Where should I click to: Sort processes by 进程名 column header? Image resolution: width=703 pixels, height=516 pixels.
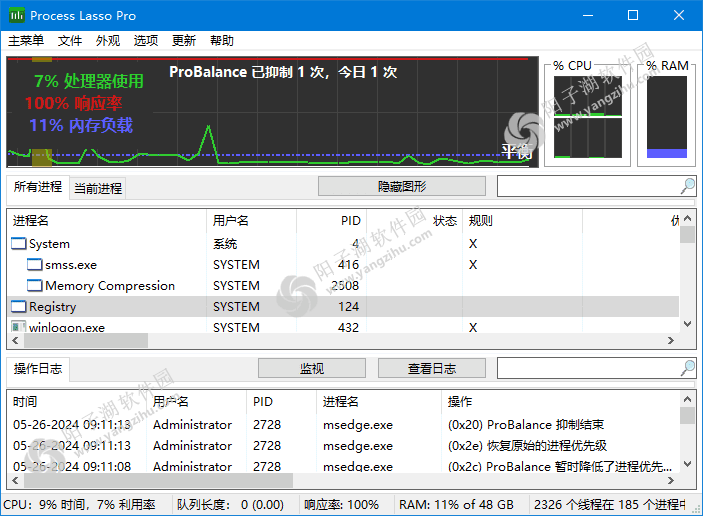tap(107, 221)
